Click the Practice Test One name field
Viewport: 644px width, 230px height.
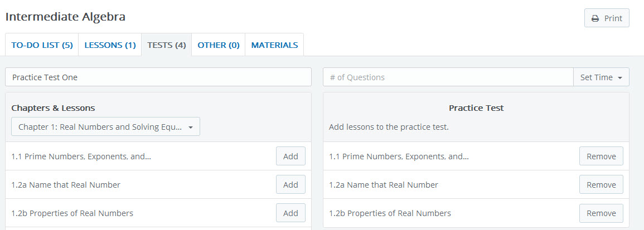coord(158,77)
